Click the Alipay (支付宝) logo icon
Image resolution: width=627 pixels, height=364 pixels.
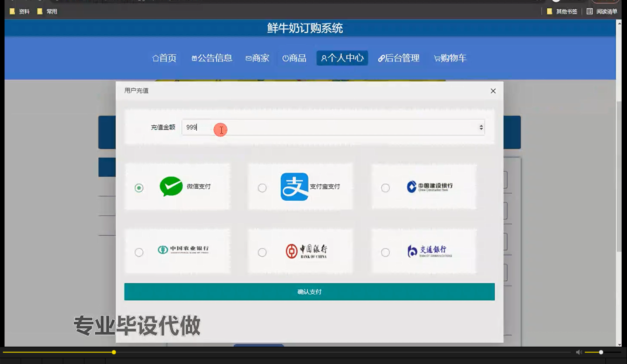click(294, 187)
